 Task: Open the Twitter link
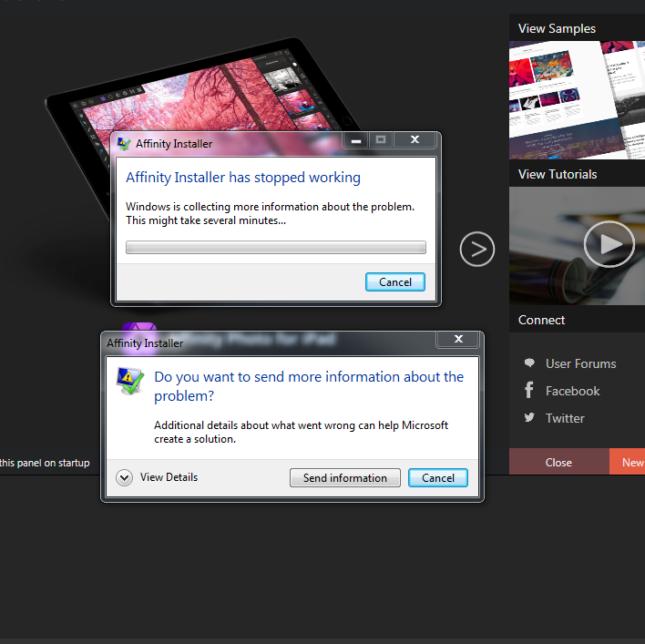click(x=565, y=418)
